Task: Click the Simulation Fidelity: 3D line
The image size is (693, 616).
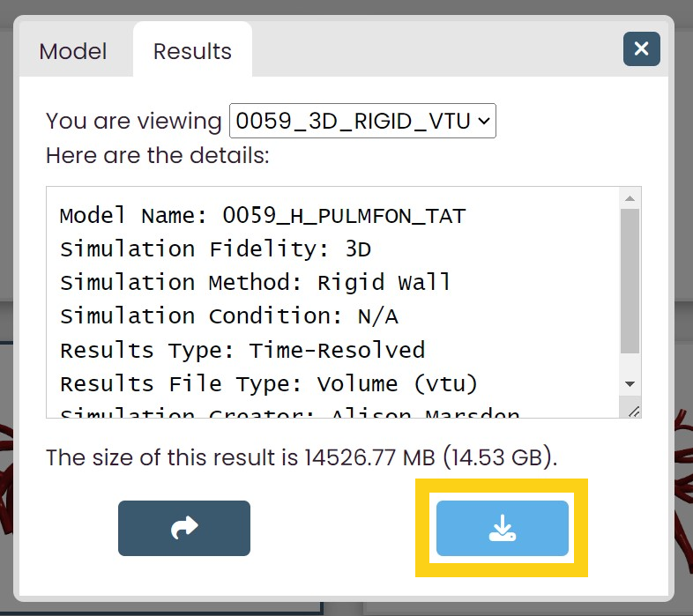Action: 215,249
